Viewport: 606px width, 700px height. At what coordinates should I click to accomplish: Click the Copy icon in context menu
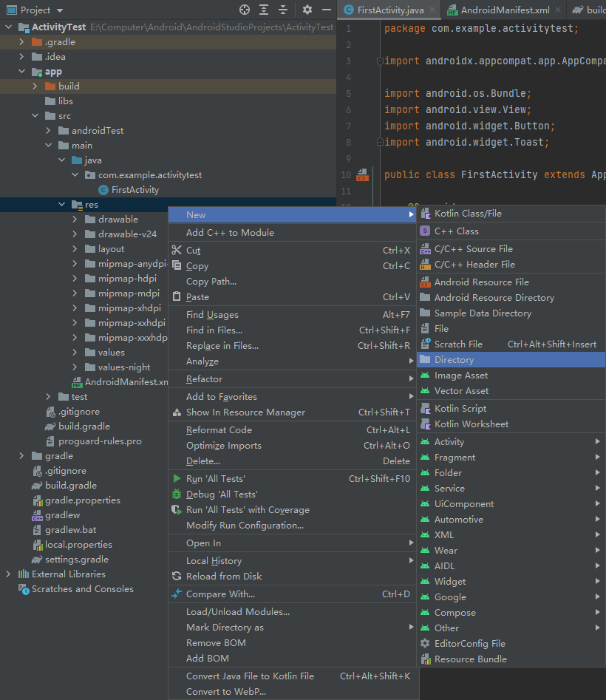(177, 265)
